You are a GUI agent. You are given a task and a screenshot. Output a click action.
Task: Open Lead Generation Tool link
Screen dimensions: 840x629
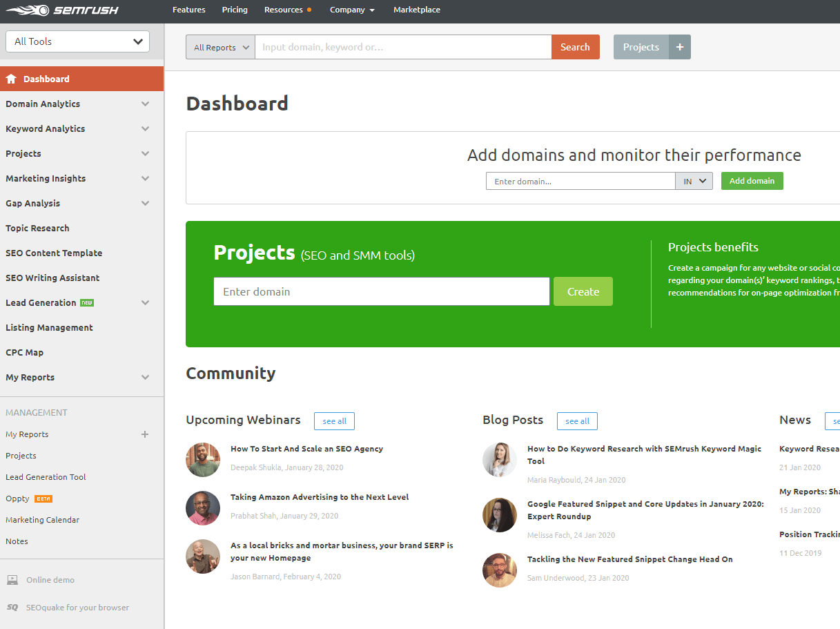point(46,477)
